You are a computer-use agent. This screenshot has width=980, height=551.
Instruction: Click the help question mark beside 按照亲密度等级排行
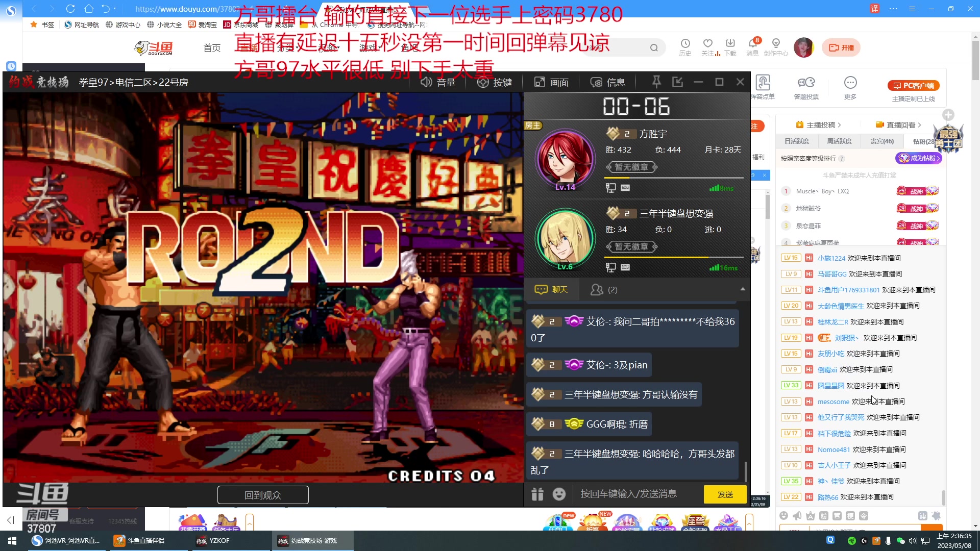coord(842,159)
